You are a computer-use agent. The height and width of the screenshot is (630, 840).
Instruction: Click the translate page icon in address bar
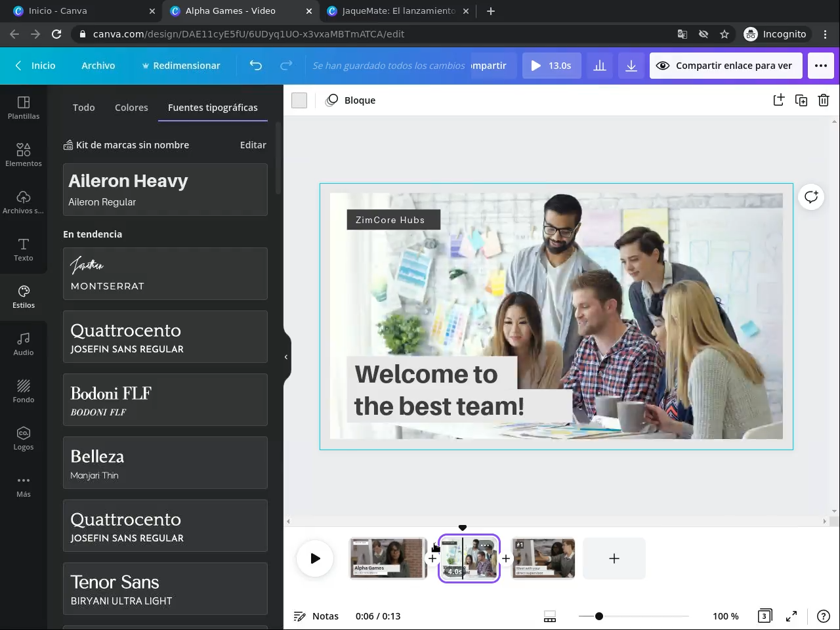[x=682, y=34]
